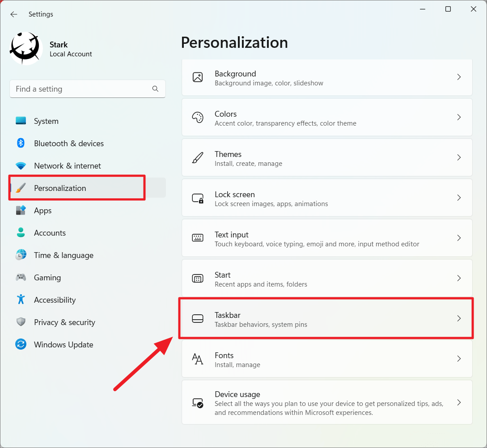Select the Text input keyboard icon

click(198, 238)
